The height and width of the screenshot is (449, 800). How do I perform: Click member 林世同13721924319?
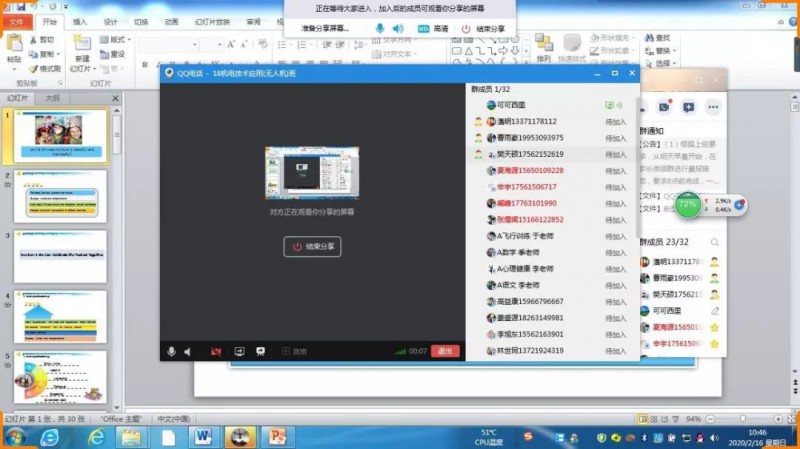[553, 351]
